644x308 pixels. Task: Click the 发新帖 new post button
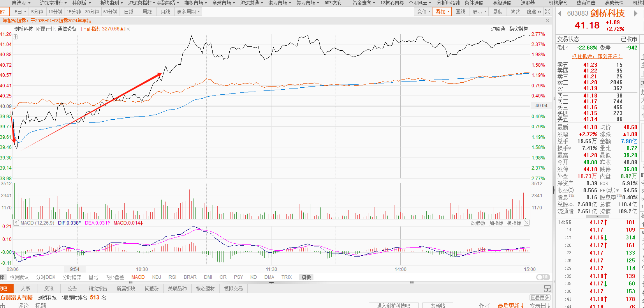[438, 306]
